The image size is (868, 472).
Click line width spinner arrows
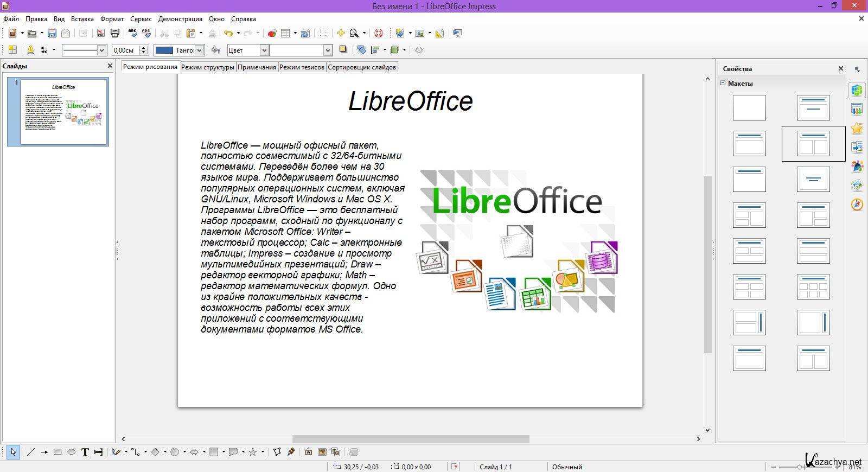tap(144, 50)
